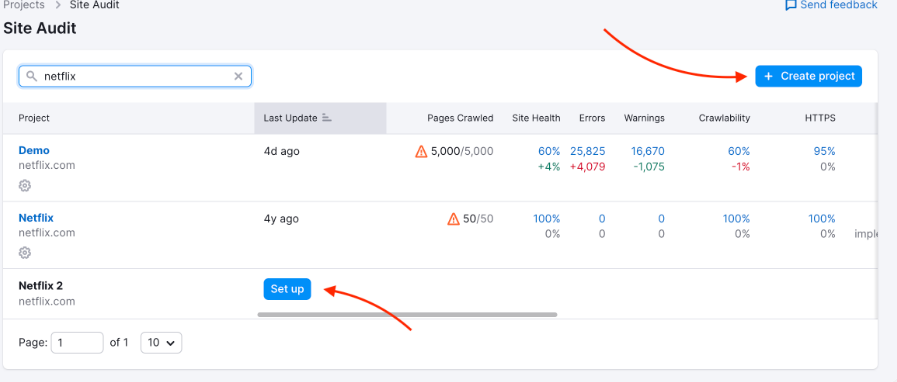Click warning triangle beside 50/50
Image resolution: width=897 pixels, height=382 pixels.
pyautogui.click(x=453, y=219)
